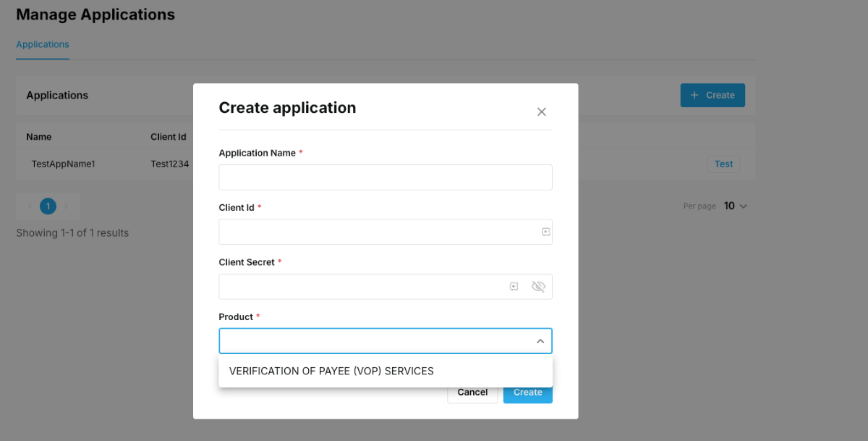Screen dimensions: 868x441
Task: Click the Cancel button in the dialog
Action: point(472,392)
